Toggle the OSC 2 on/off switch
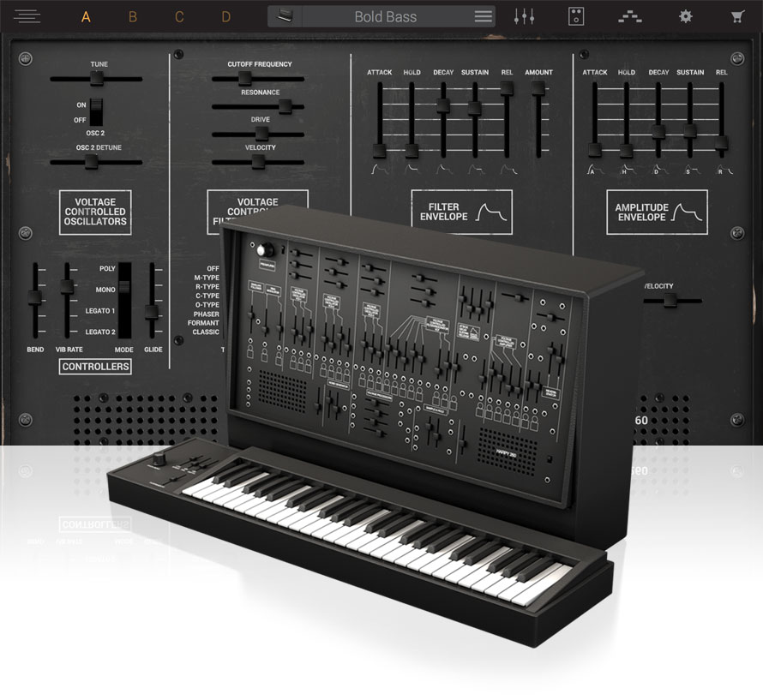 97,112
